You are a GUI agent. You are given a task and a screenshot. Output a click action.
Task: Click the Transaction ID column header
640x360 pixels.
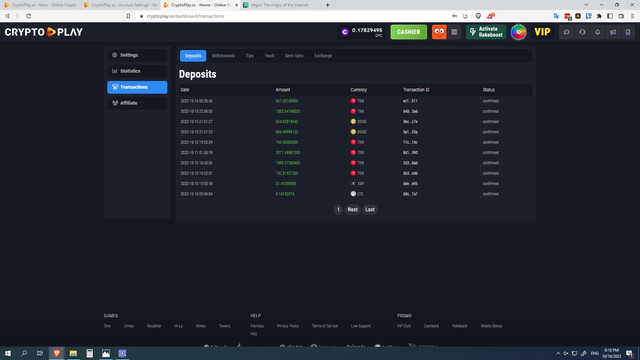[x=416, y=90]
